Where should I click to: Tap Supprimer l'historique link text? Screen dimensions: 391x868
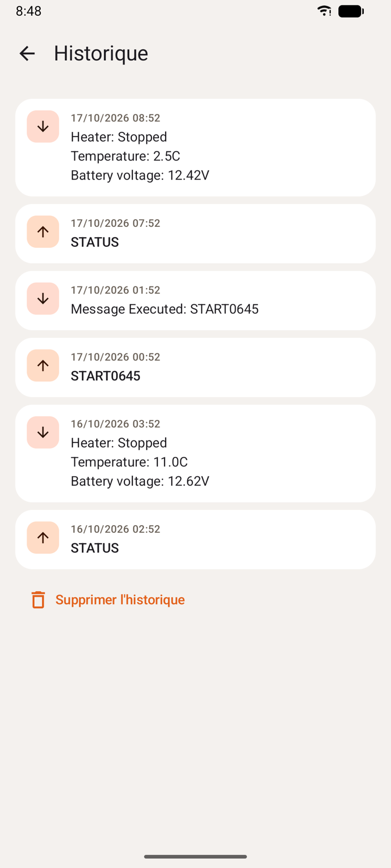(120, 599)
